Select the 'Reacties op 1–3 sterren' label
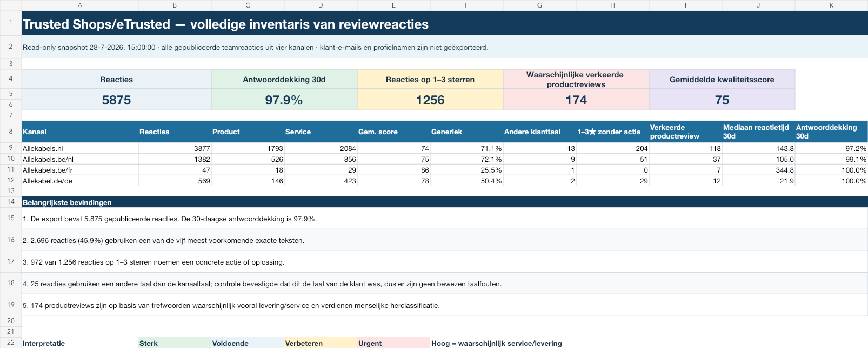This screenshot has width=868, height=348. (430, 79)
